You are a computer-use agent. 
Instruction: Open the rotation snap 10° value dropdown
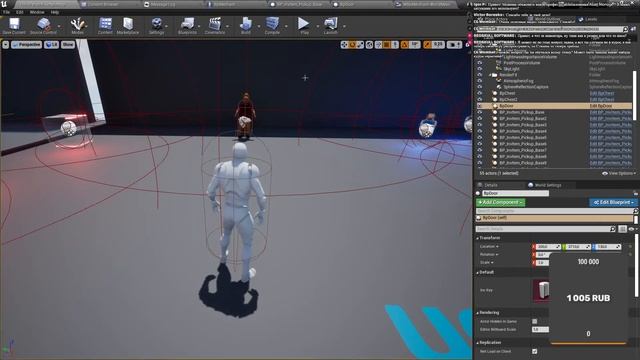click(415, 44)
